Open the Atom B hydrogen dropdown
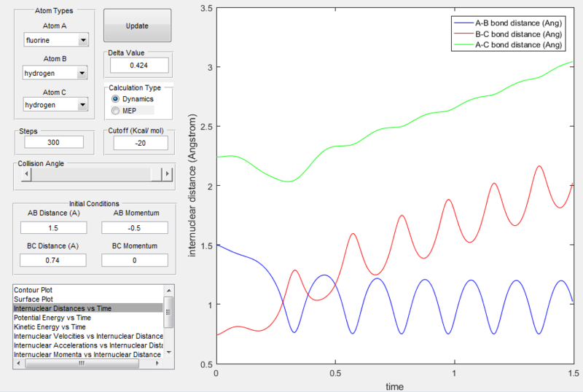Image resolution: width=583 pixels, height=392 pixels. click(55, 73)
